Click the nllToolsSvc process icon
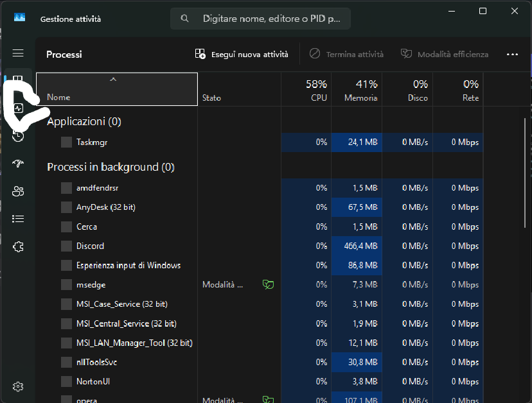Viewport: 532px width, 403px height. (67, 362)
